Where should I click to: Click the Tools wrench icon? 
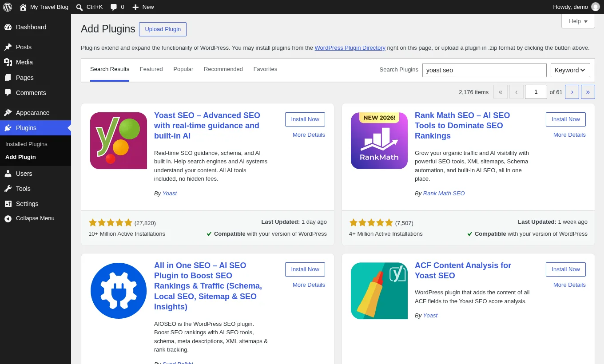click(x=8, y=189)
